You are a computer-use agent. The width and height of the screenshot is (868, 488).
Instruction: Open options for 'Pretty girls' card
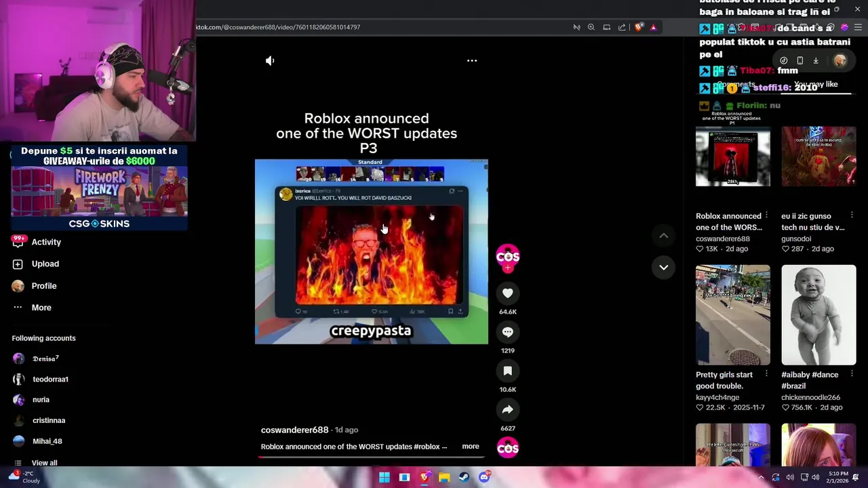pyautogui.click(x=766, y=374)
